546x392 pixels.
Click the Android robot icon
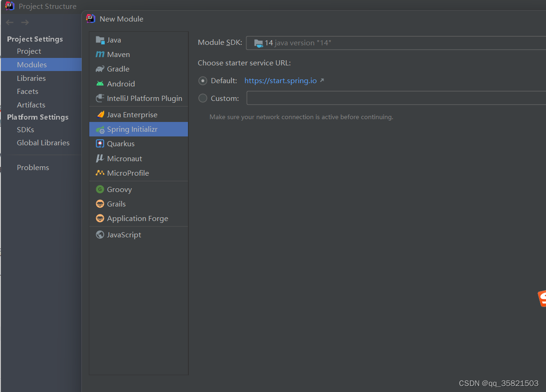(100, 84)
